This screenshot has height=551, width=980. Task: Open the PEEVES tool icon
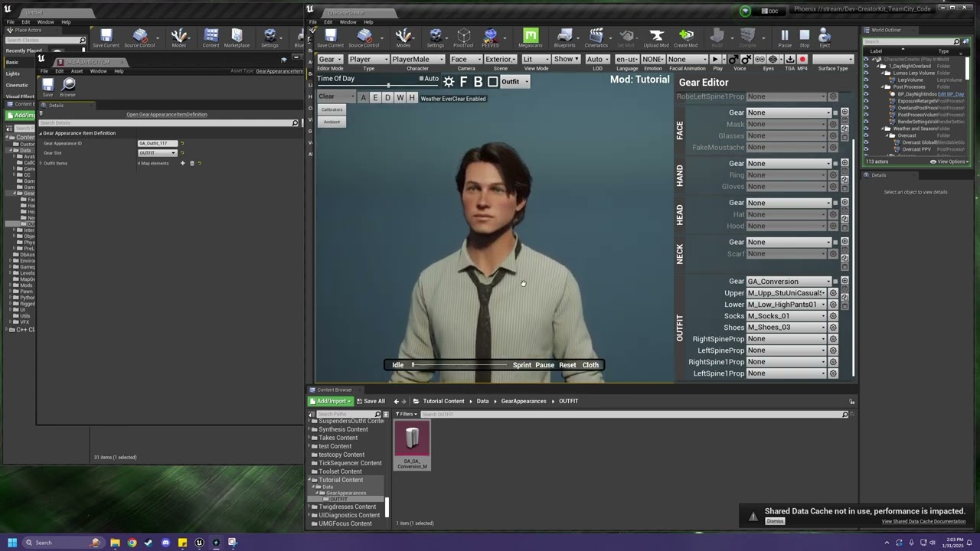(490, 37)
